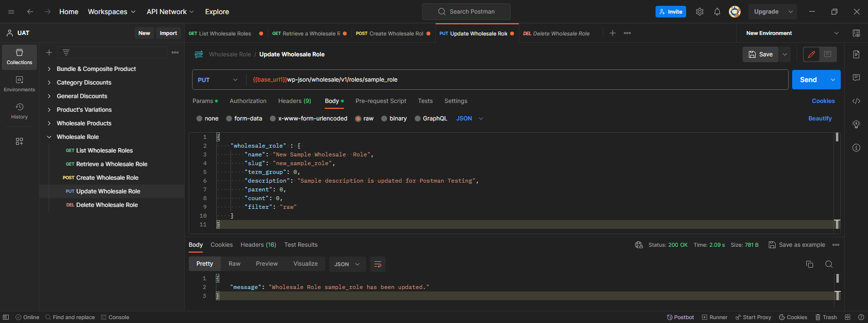The height and width of the screenshot is (323, 868).
Task: Go forward with the right arrow icon
Action: [x=48, y=12]
